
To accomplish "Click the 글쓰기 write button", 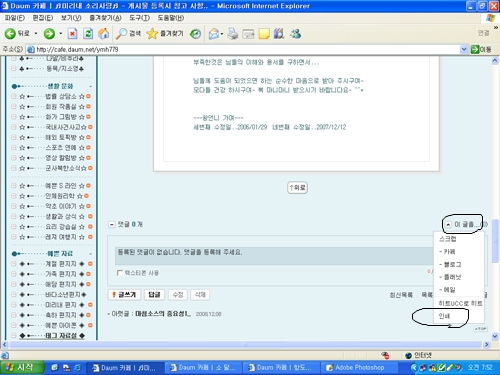I will (124, 295).
